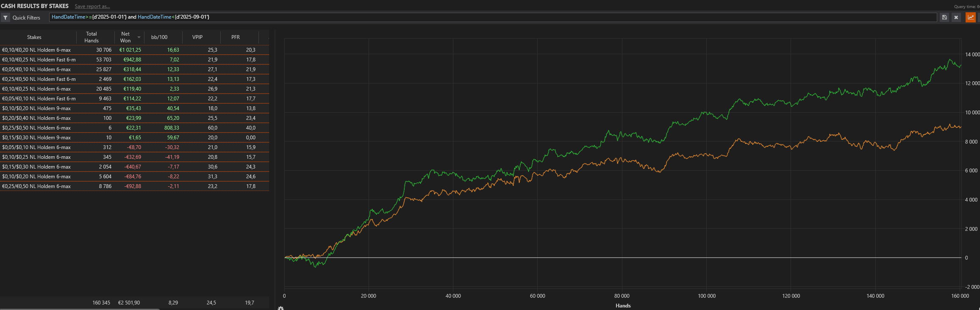Select the €0,10/€0,20 NL Holdem 6-max row

tap(134, 50)
